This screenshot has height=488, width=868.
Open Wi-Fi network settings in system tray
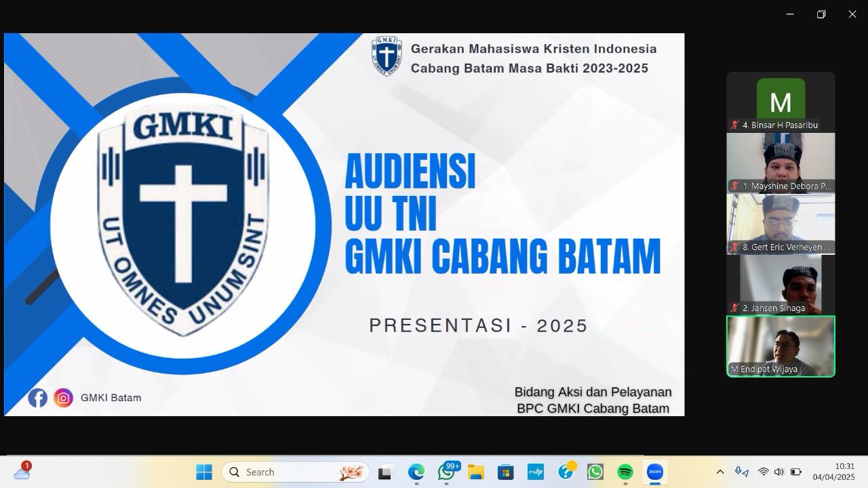[764, 472]
